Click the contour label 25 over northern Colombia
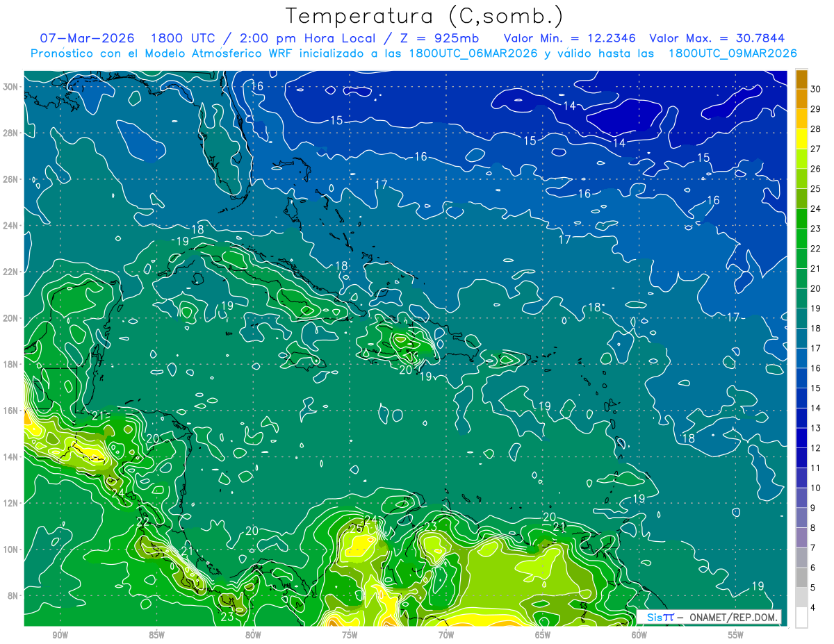 point(356,528)
